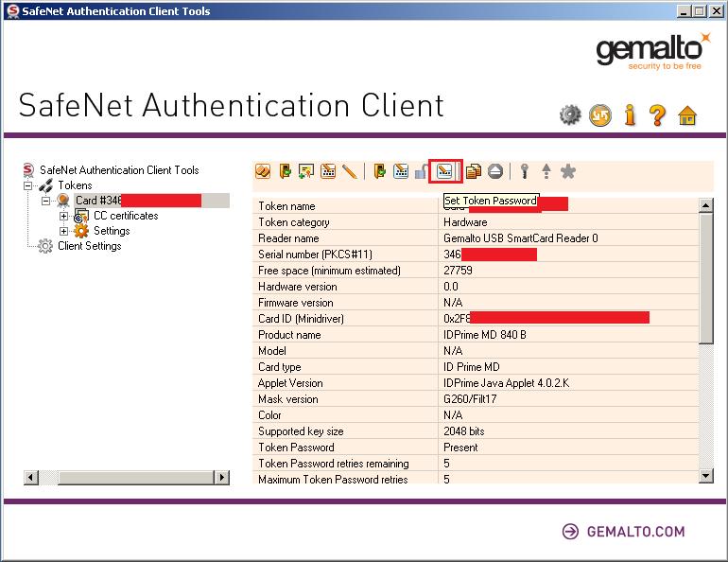Click 'IDPrime Java Applet 4.0.2.K' value
This screenshot has width=728, height=562.
click(506, 383)
